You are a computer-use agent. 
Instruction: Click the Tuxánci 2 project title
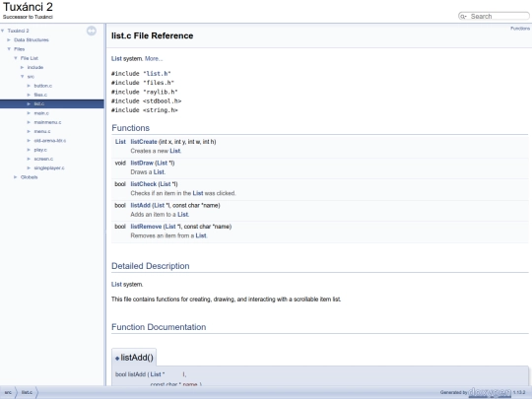pyautogui.click(x=28, y=7)
